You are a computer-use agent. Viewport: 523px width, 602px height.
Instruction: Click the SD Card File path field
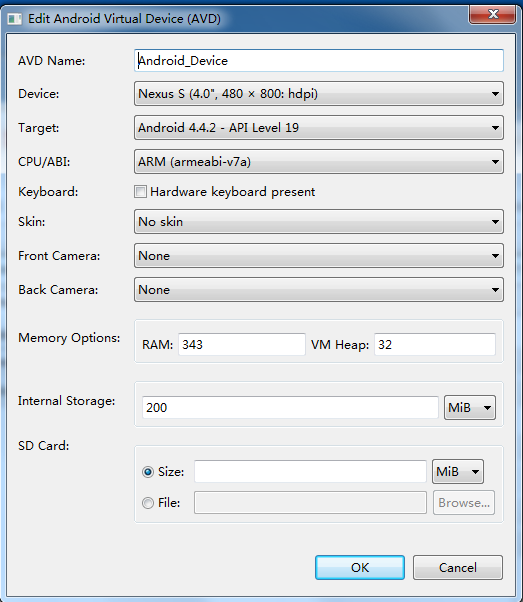310,503
